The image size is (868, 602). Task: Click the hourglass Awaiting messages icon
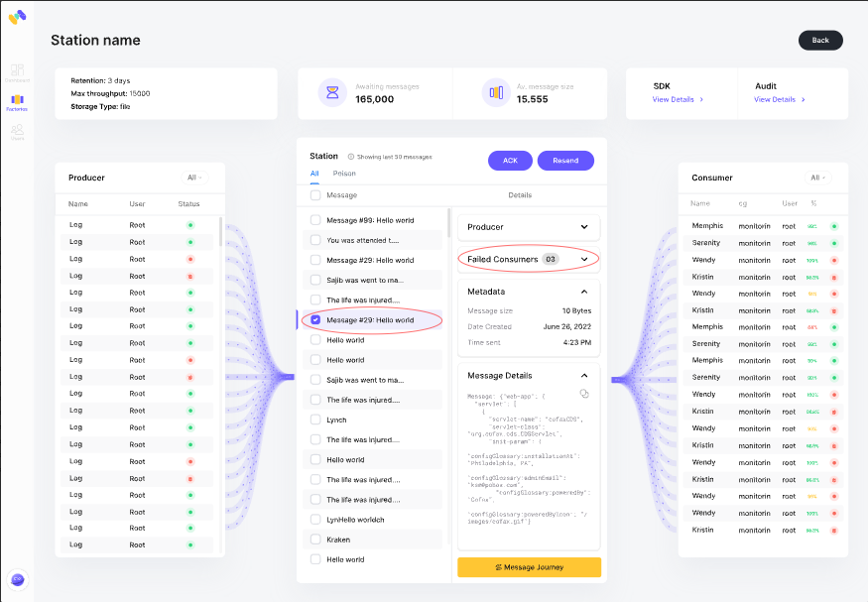pyautogui.click(x=332, y=93)
